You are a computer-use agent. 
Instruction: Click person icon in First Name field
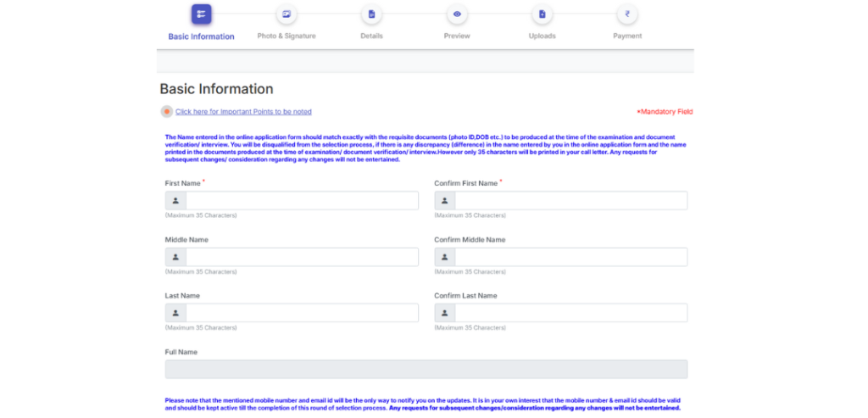pyautogui.click(x=175, y=201)
